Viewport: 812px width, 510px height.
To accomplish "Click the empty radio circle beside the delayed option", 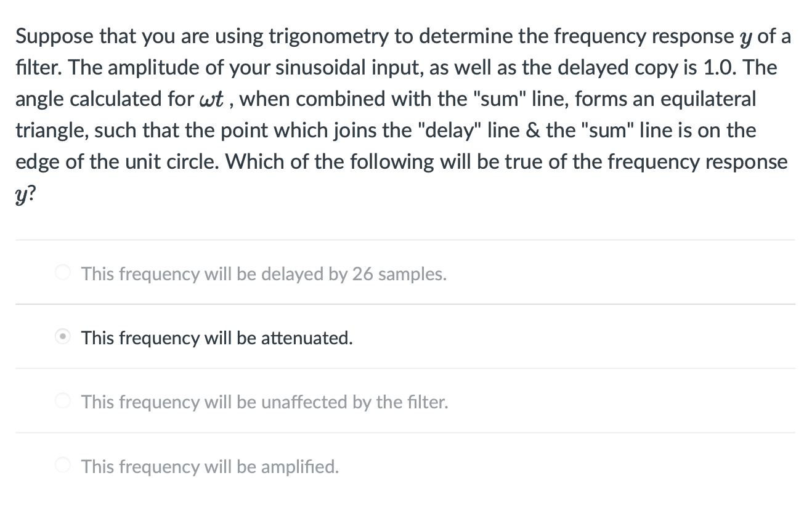I will 62,272.
